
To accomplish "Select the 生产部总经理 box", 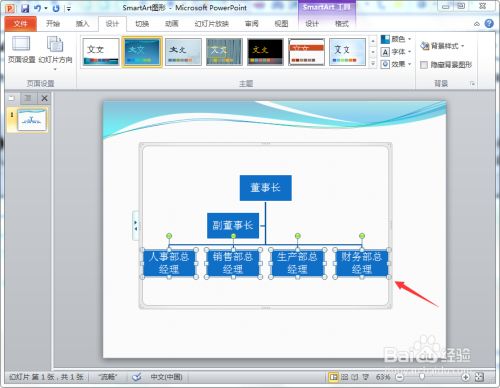I will click(x=297, y=263).
